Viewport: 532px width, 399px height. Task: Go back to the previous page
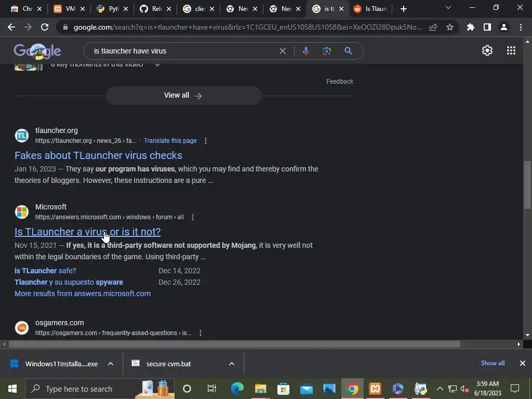(11, 27)
